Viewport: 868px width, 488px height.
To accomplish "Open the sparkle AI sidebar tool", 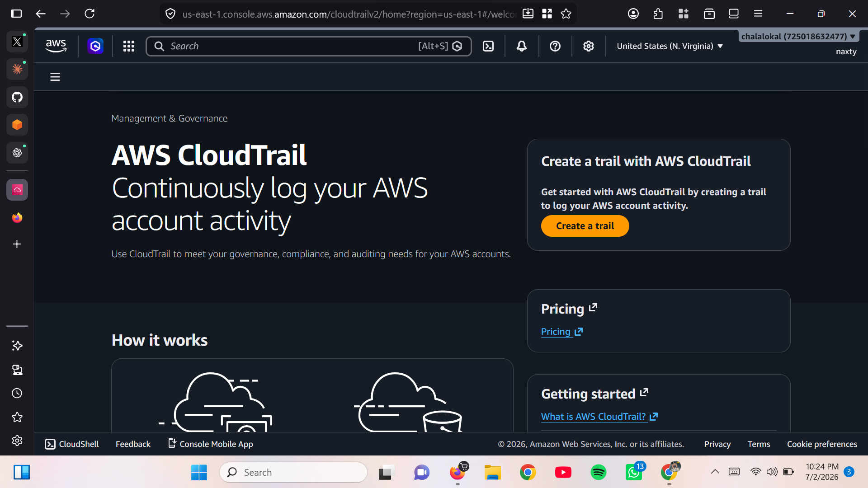I will [x=17, y=346].
